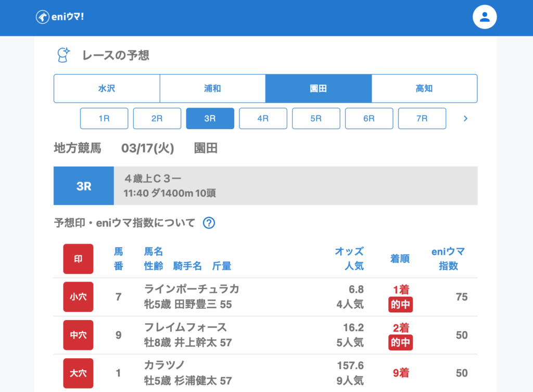Image resolution: width=533 pixels, height=392 pixels.
Task: Select race 1R button
Action: point(104,119)
